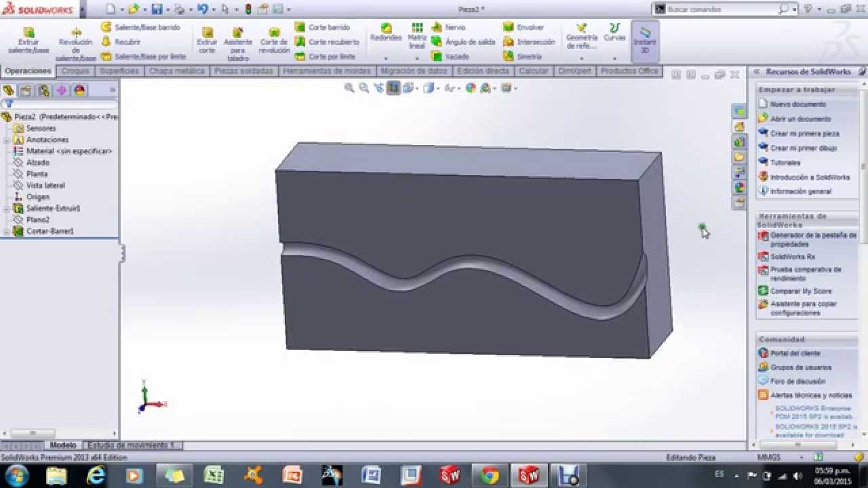Switch to Calcular tab
Screen dimensions: 868x488
534,71
